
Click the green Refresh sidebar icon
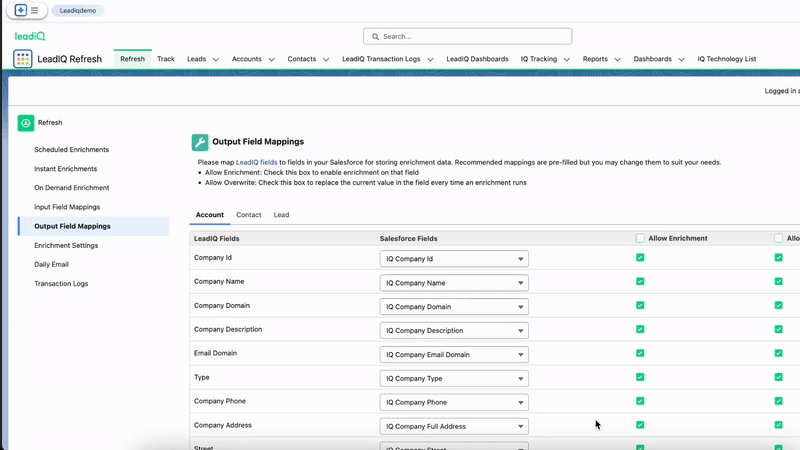pos(26,123)
